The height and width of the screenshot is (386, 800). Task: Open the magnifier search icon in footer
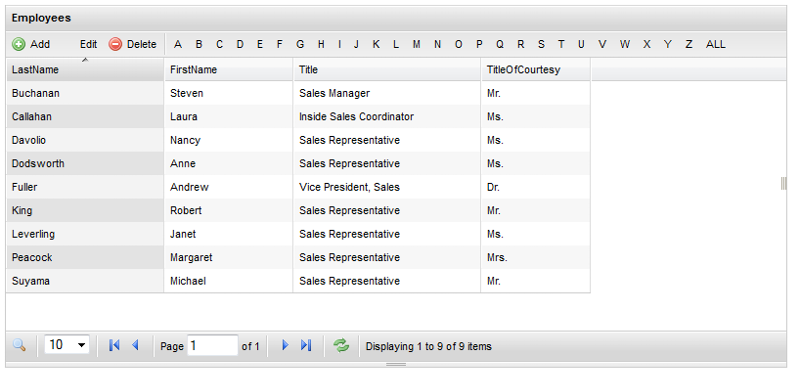pyautogui.click(x=19, y=345)
